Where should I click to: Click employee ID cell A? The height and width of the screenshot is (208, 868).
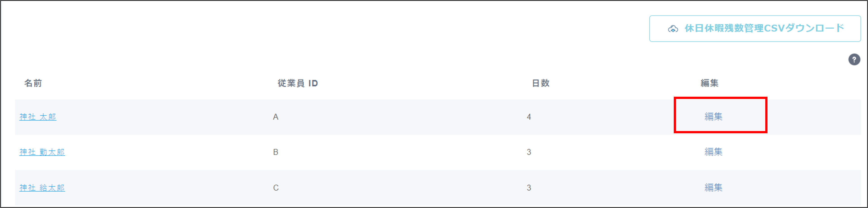[276, 117]
